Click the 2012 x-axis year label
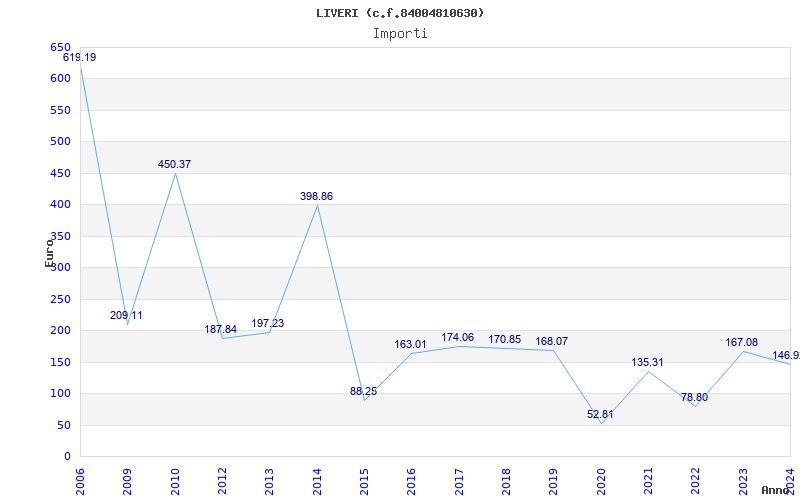Screen dimensions: 800x500 coord(222,482)
